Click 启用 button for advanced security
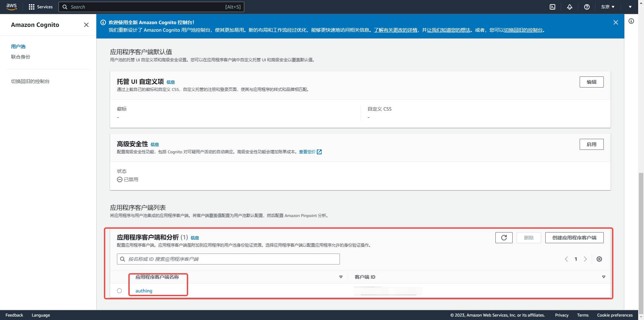Screen dimensions: 644x320 591,144
